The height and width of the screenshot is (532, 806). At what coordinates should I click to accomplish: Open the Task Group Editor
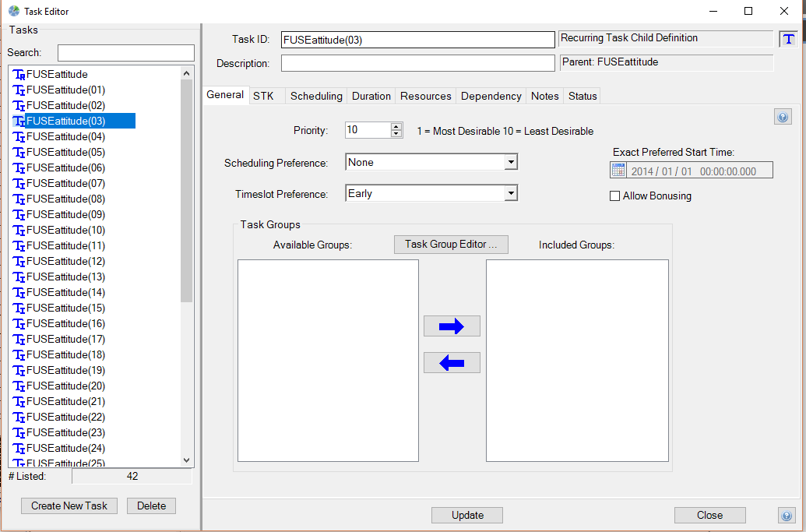pos(451,245)
